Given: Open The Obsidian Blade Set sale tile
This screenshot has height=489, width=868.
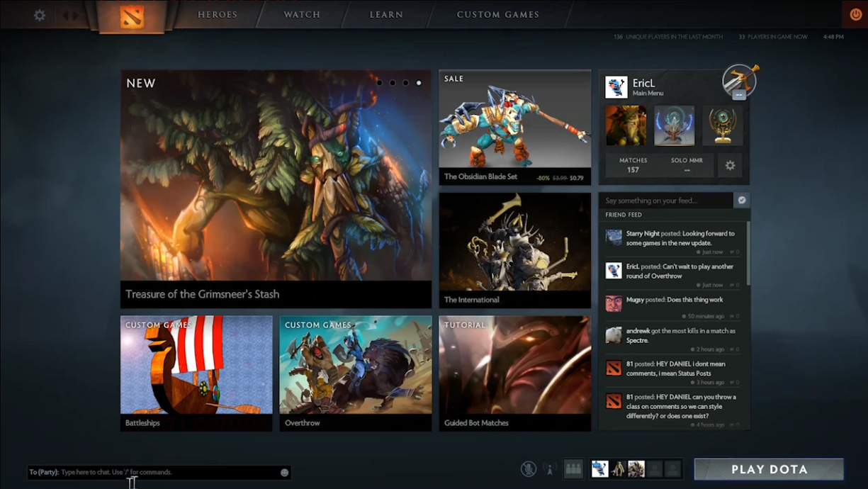Looking at the screenshot, I should 515,128.
